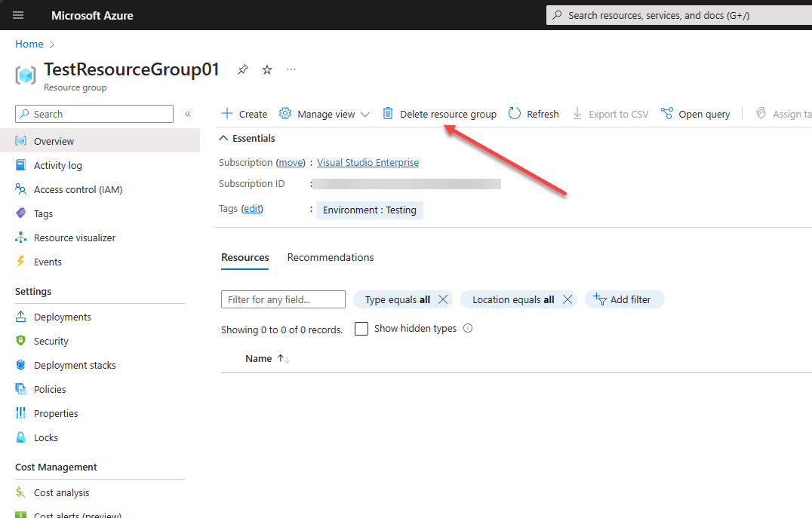Switch to the Resources tab
The width and height of the screenshot is (812, 518).
[x=245, y=257]
